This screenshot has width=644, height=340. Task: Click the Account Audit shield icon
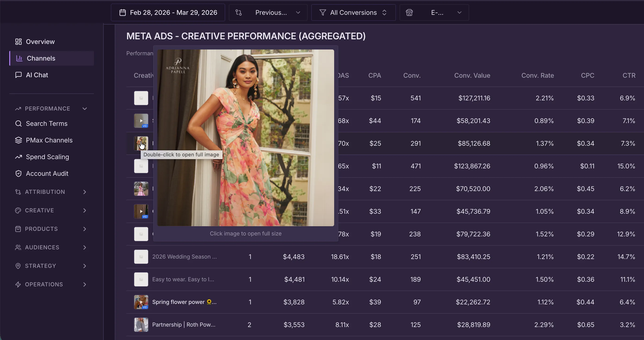[18, 173]
